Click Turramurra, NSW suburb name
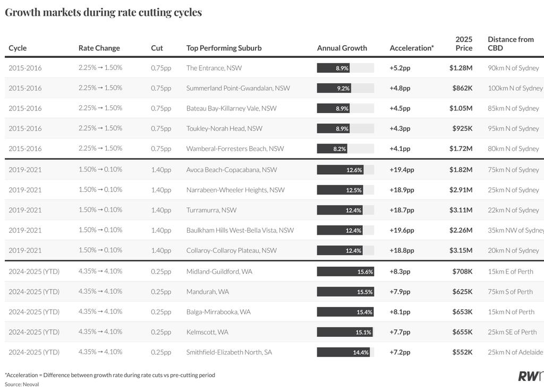 pos(211,210)
